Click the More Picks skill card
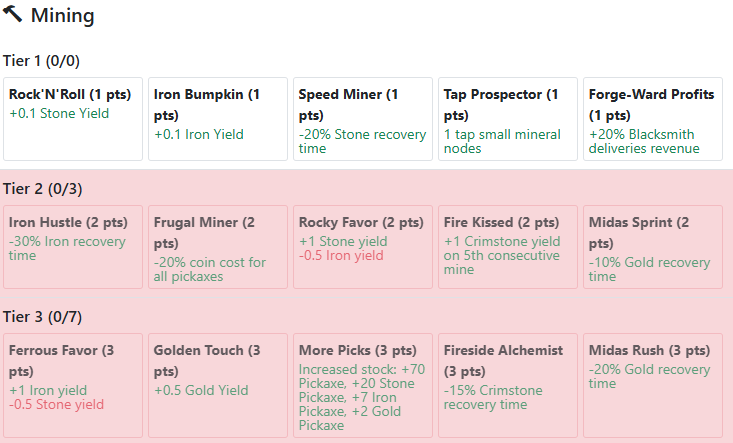Image resolution: width=733 pixels, height=443 pixels. pos(363,385)
